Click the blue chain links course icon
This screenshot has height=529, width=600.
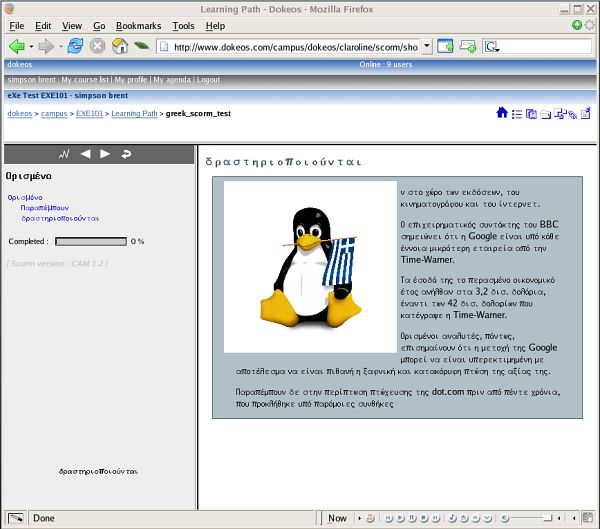[572, 114]
